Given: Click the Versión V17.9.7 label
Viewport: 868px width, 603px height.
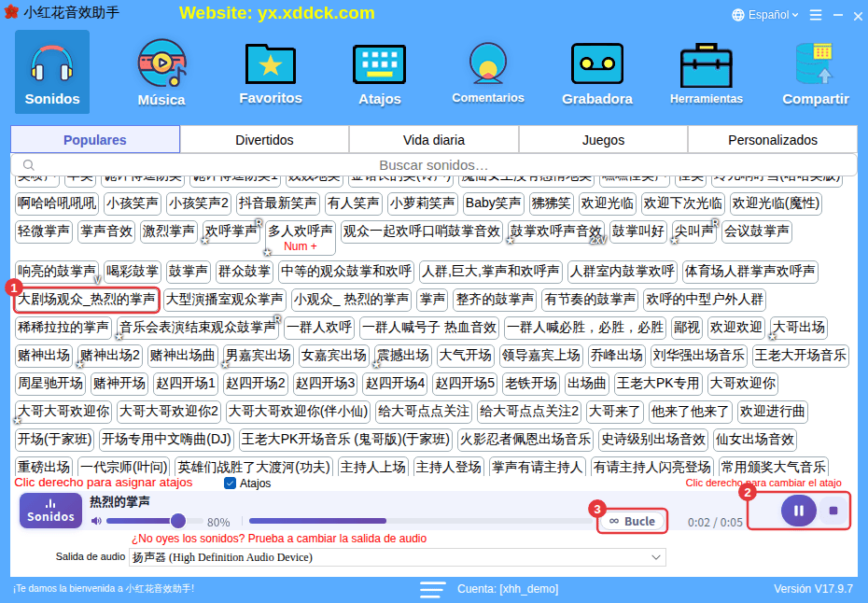Looking at the screenshot, I should point(813,589).
